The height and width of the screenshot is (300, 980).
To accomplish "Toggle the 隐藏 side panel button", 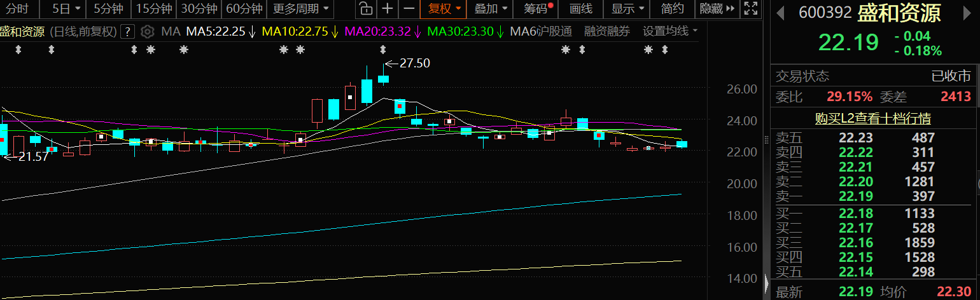I will (717, 9).
